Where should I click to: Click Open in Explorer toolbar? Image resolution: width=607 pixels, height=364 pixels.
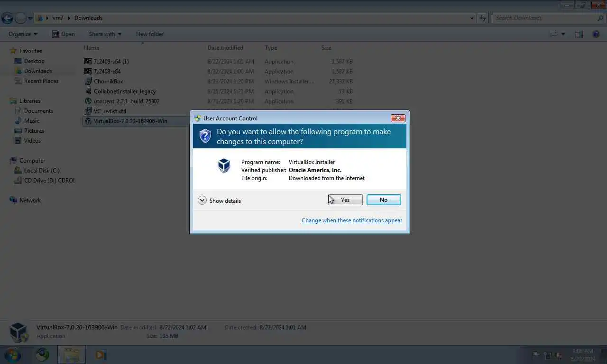pos(64,34)
